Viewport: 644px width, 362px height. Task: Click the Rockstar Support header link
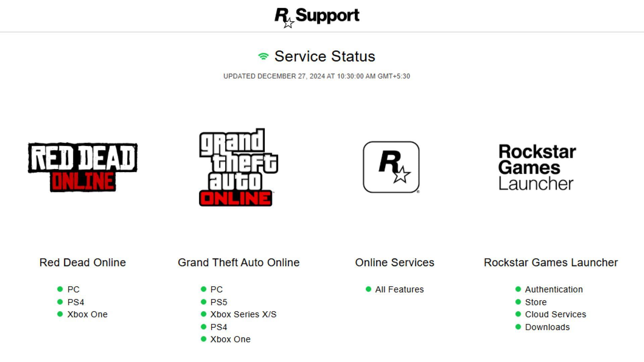click(x=317, y=16)
